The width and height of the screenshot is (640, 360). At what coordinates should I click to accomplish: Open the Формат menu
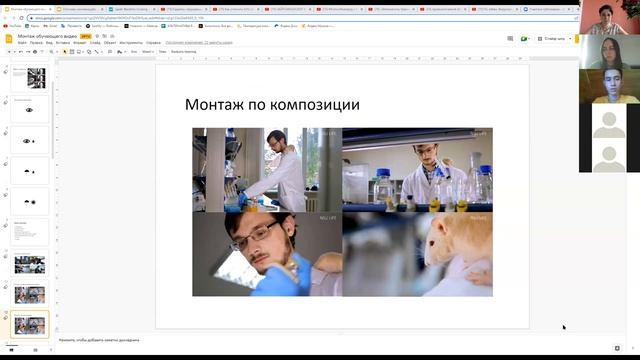(x=80, y=42)
